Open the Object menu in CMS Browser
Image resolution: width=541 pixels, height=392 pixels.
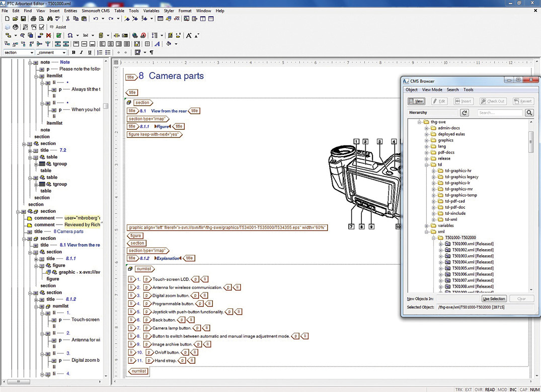click(x=411, y=90)
